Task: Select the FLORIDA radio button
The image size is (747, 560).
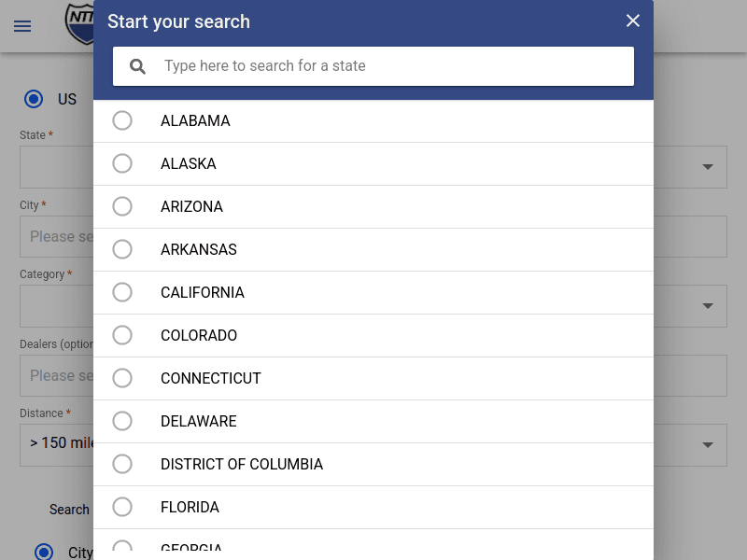Action: (x=122, y=507)
